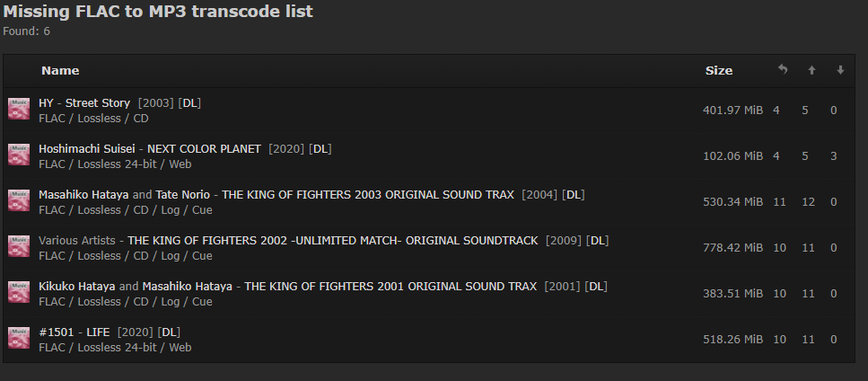Click music icon for KOF 2002 Unlimited Match
The image size is (868, 381).
(x=19, y=247)
